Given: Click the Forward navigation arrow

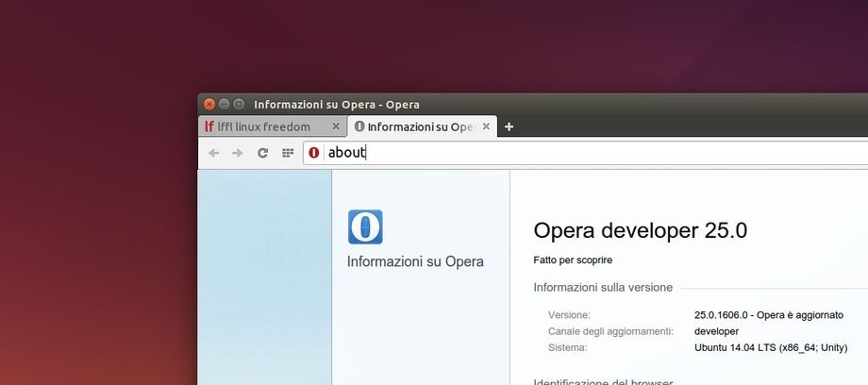Looking at the screenshot, I should coord(238,153).
